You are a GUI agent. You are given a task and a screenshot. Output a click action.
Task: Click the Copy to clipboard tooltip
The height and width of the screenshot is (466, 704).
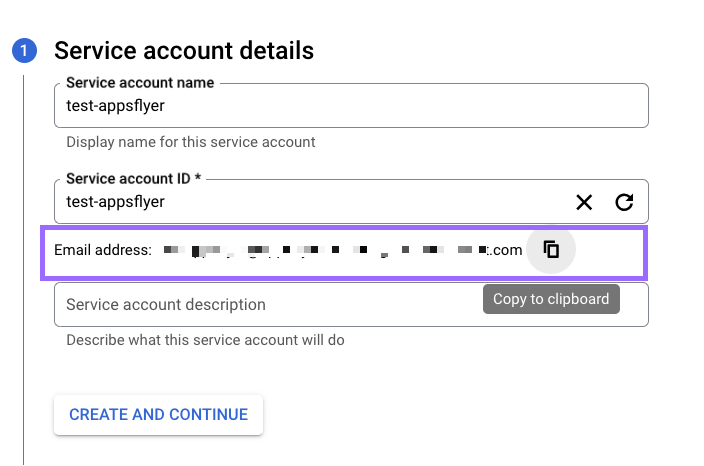(x=551, y=299)
